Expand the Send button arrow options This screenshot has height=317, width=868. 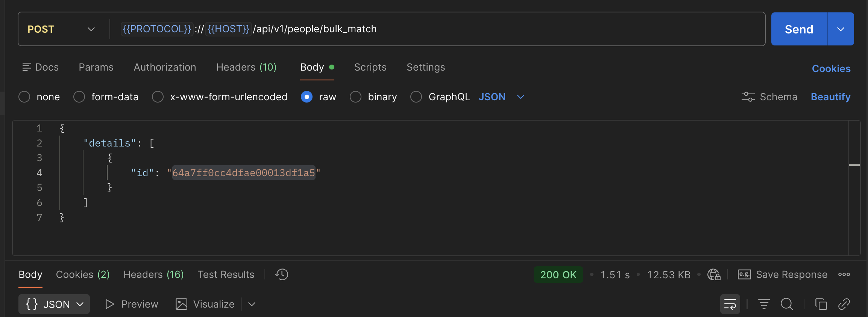(841, 29)
